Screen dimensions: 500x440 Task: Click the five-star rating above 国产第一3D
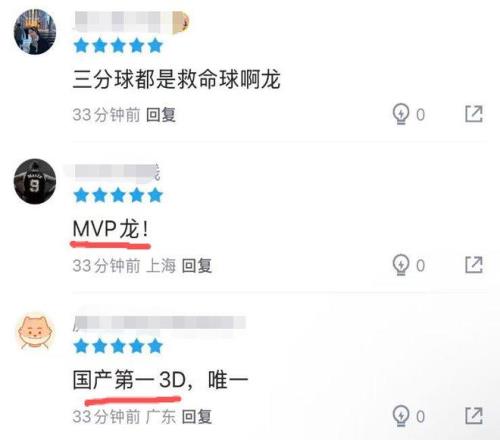(x=118, y=346)
